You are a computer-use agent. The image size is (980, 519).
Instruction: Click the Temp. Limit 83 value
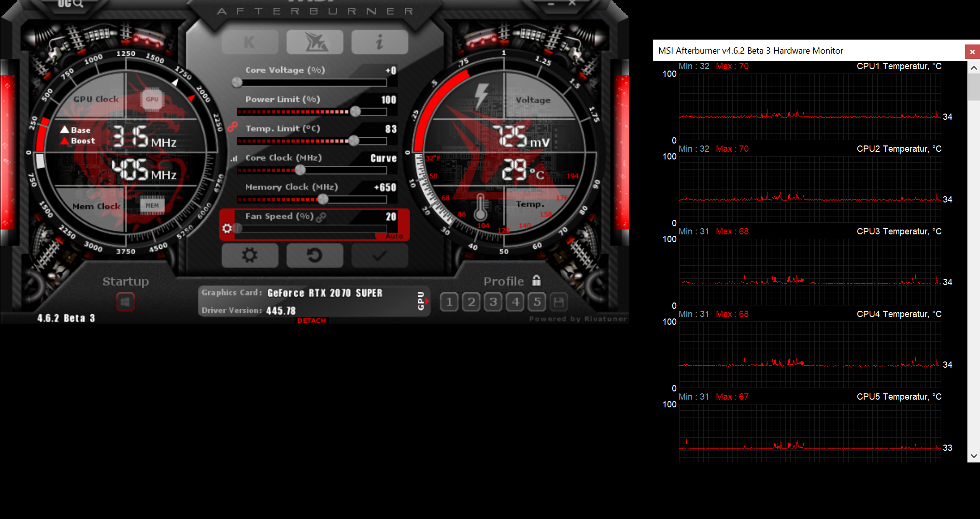[391, 129]
